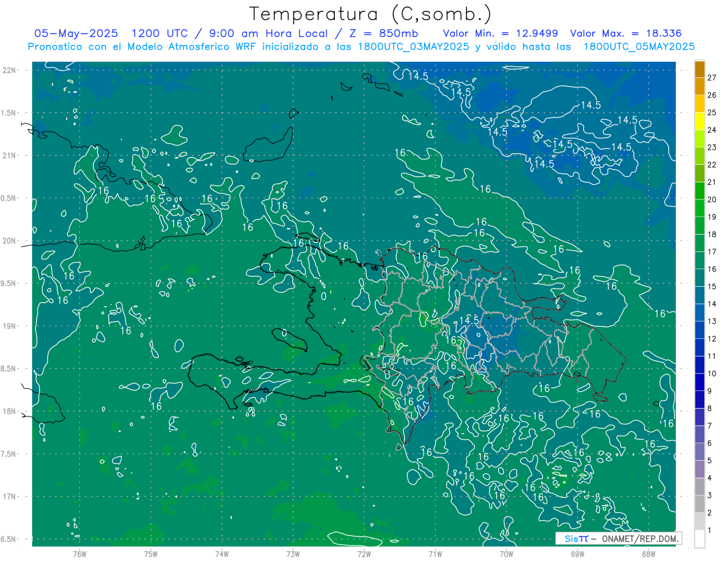Click the 20N latitude axis label
This screenshot has height=562, width=728.
(x=9, y=241)
